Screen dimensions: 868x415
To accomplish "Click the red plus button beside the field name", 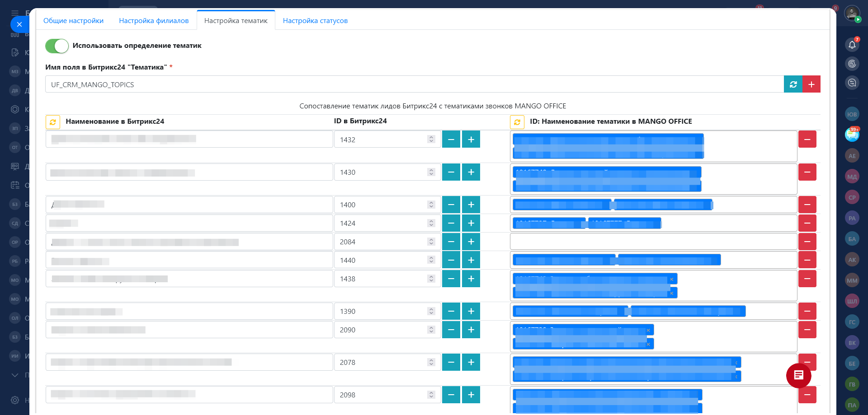I will 811,84.
